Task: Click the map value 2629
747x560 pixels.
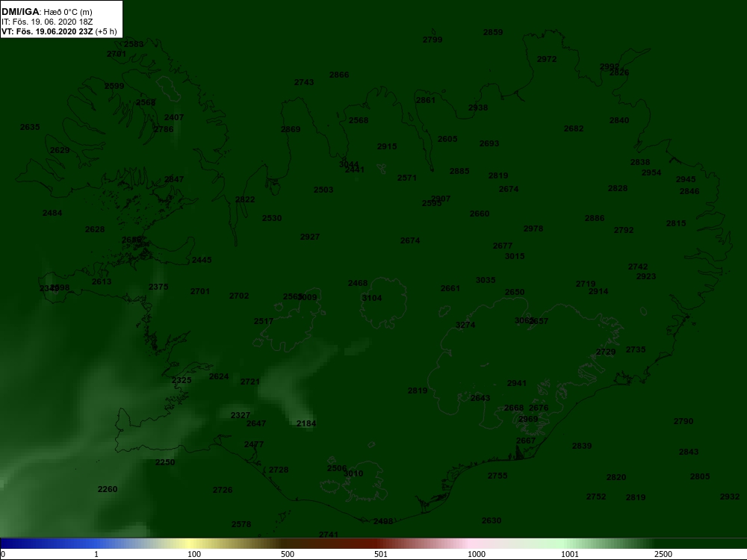Action: tap(60, 151)
